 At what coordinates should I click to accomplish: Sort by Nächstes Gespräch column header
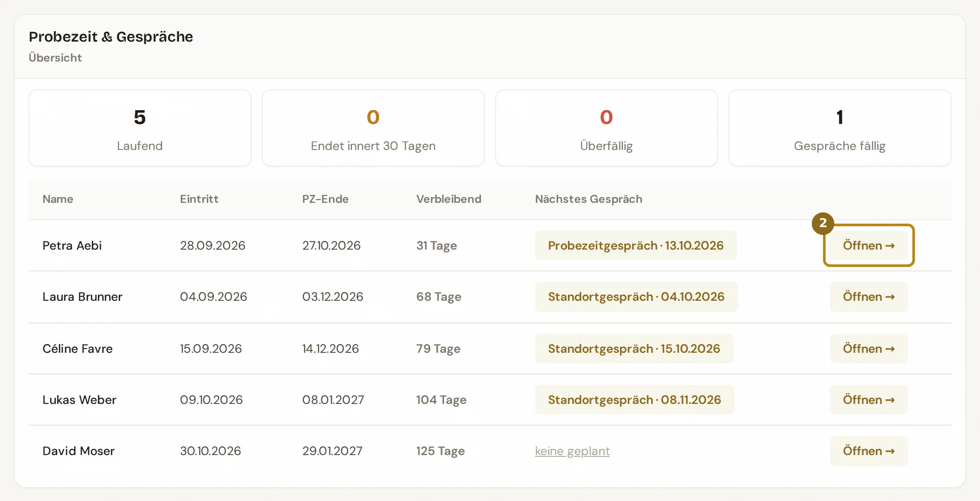[x=588, y=199]
